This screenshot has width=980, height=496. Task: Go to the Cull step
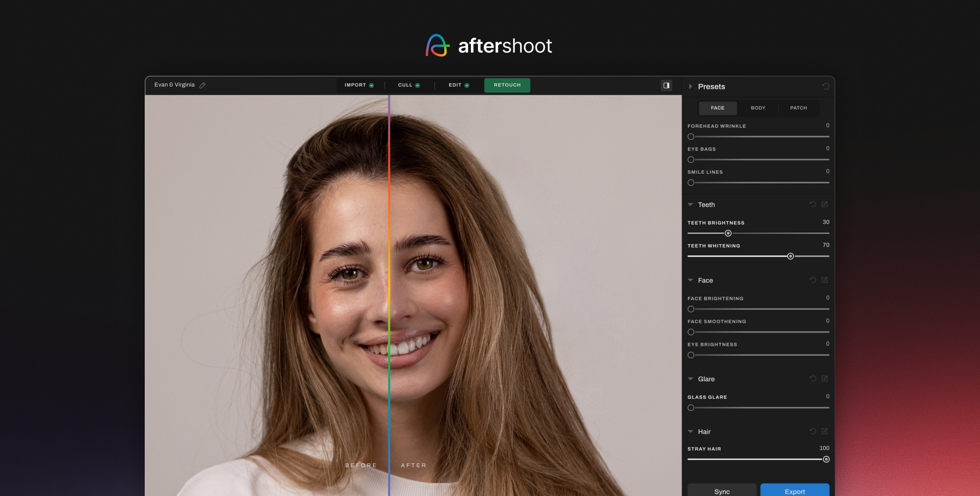pyautogui.click(x=408, y=85)
